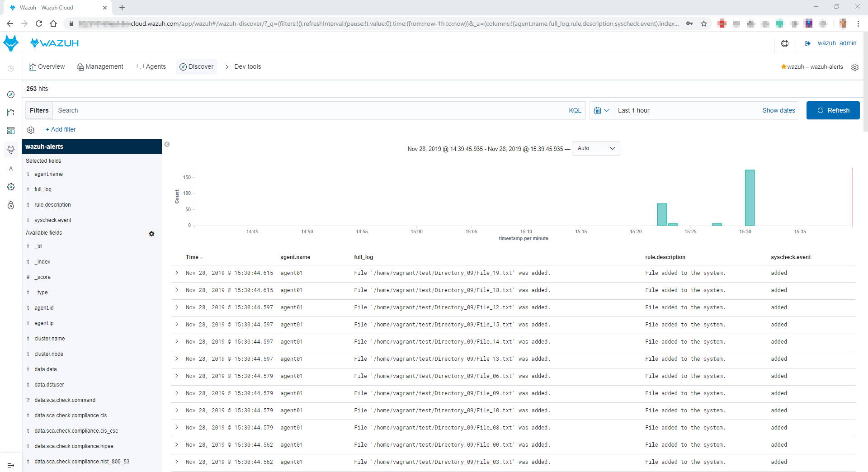This screenshot has height=472, width=868.
Task: Open the help lifebuoy icon in header
Action: tap(785, 43)
